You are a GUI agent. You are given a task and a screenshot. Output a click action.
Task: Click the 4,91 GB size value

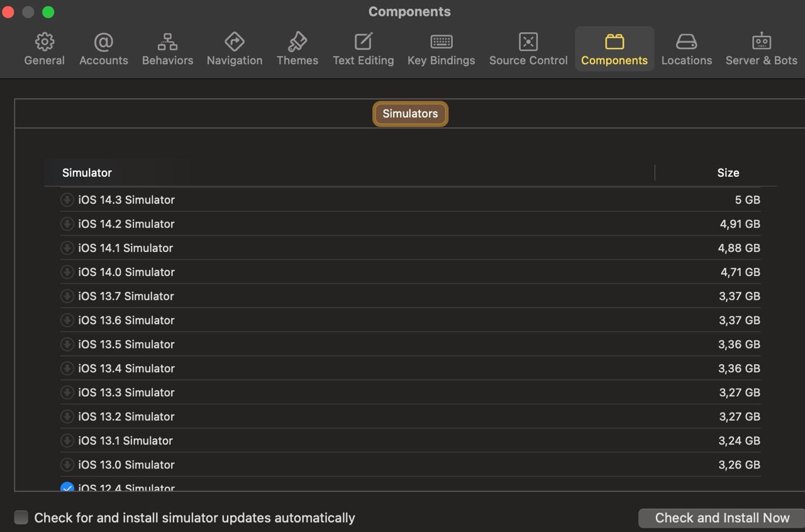tap(740, 224)
